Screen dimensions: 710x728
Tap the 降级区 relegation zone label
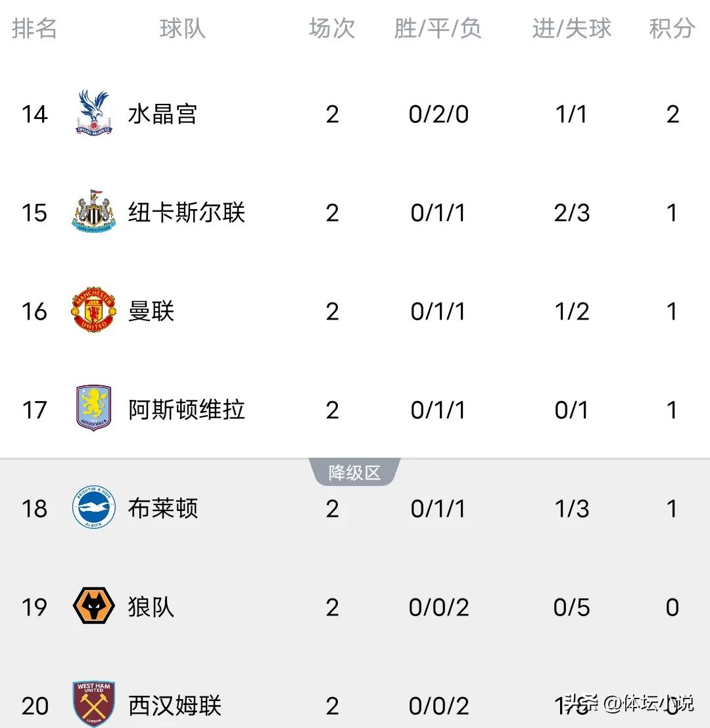pos(354,473)
